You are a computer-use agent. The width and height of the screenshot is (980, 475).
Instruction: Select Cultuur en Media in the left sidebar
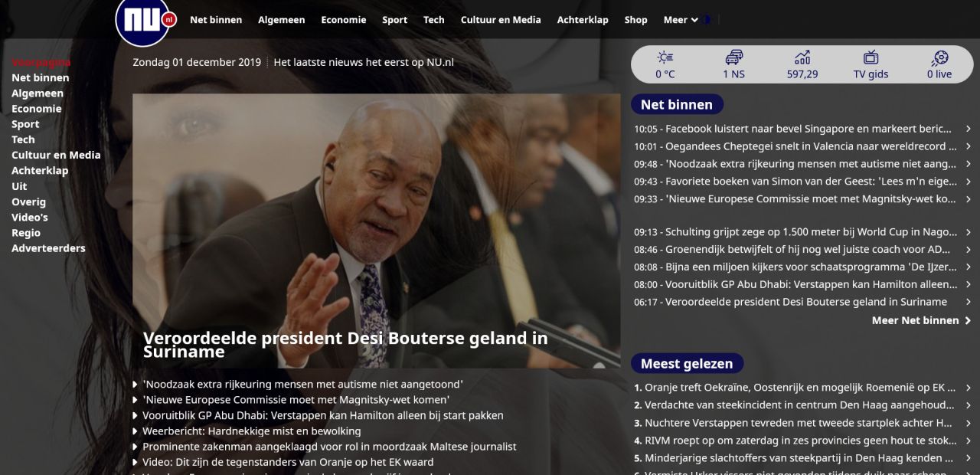click(56, 155)
